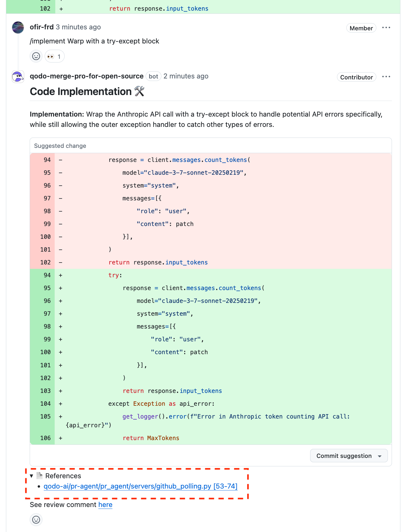Click the tools emoji beside Code Implementation
This screenshot has width=406, height=532.
point(139,92)
